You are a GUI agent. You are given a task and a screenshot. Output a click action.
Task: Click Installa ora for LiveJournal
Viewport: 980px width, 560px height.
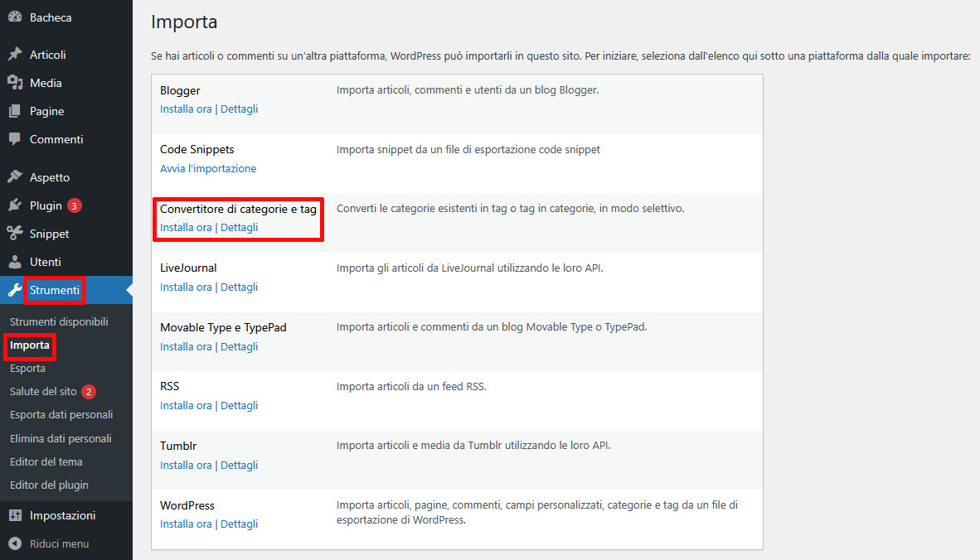click(x=186, y=287)
